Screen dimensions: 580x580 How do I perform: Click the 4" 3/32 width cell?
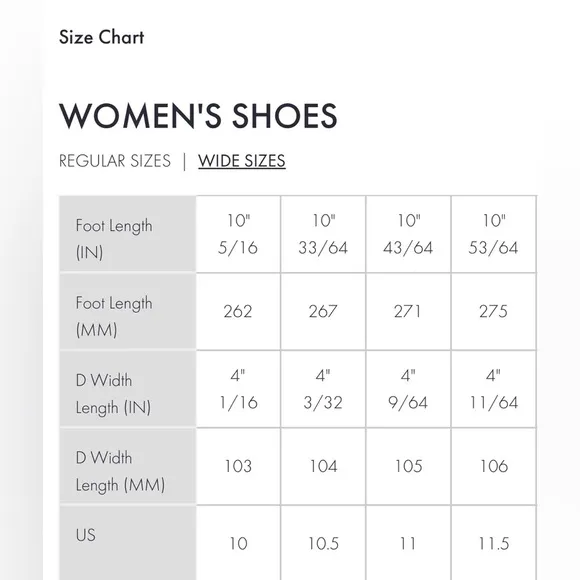point(323,389)
